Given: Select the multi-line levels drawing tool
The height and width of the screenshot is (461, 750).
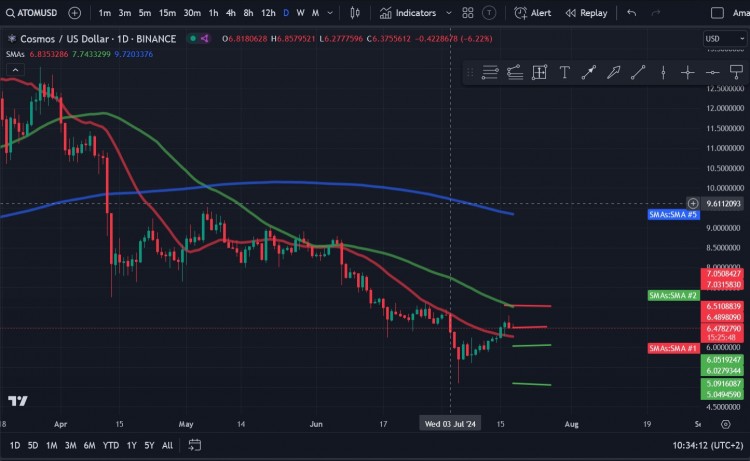Looking at the screenshot, I should click(490, 72).
